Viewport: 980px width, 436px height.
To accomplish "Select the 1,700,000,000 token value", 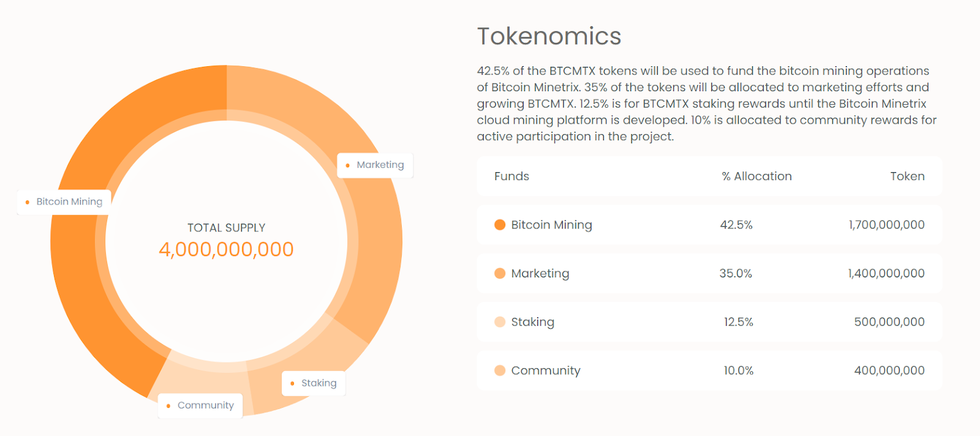I will pyautogui.click(x=886, y=225).
